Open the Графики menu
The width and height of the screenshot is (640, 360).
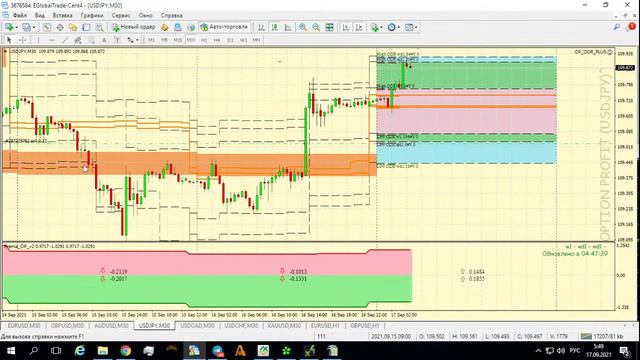(92, 16)
